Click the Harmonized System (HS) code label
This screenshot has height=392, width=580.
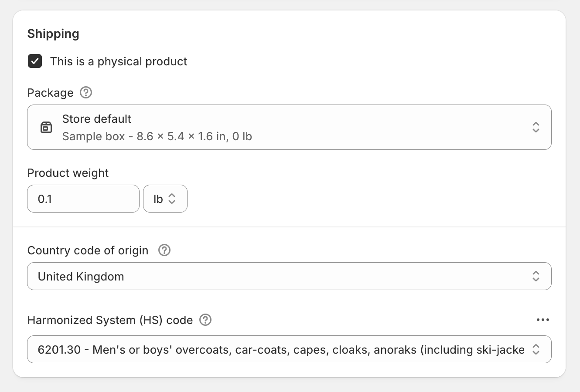tap(110, 320)
